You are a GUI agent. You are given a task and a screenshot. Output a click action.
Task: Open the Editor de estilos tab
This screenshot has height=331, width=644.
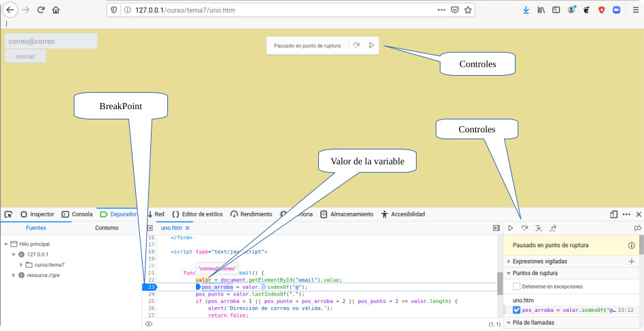pyautogui.click(x=197, y=214)
